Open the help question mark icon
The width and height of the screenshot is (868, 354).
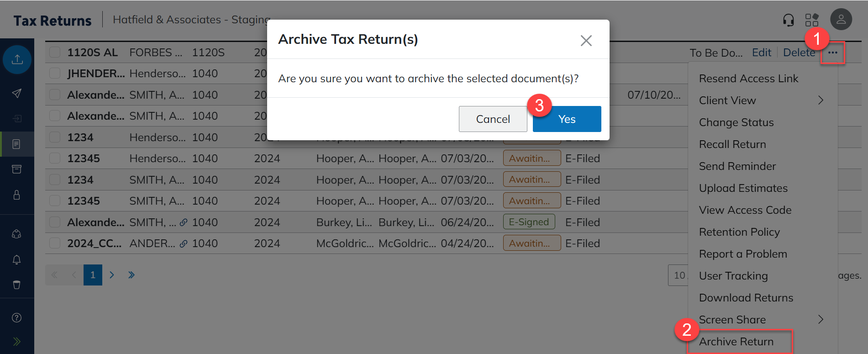17,317
